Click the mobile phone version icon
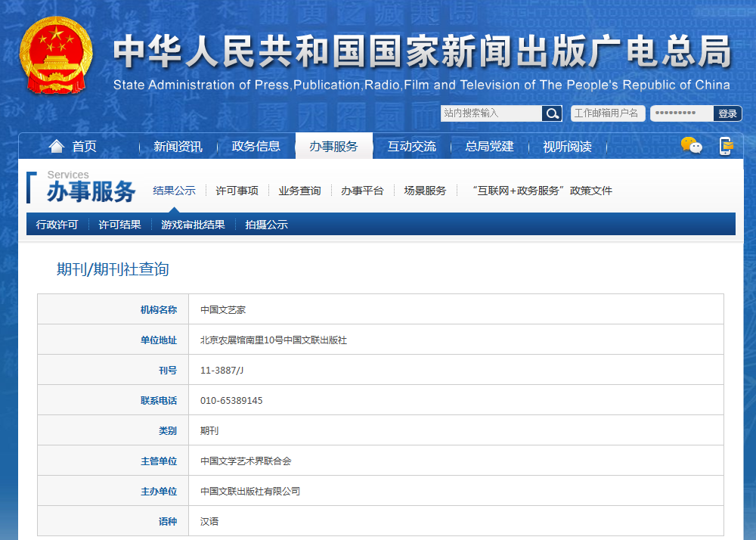Screen dimensions: 756x540 pyautogui.click(x=726, y=146)
